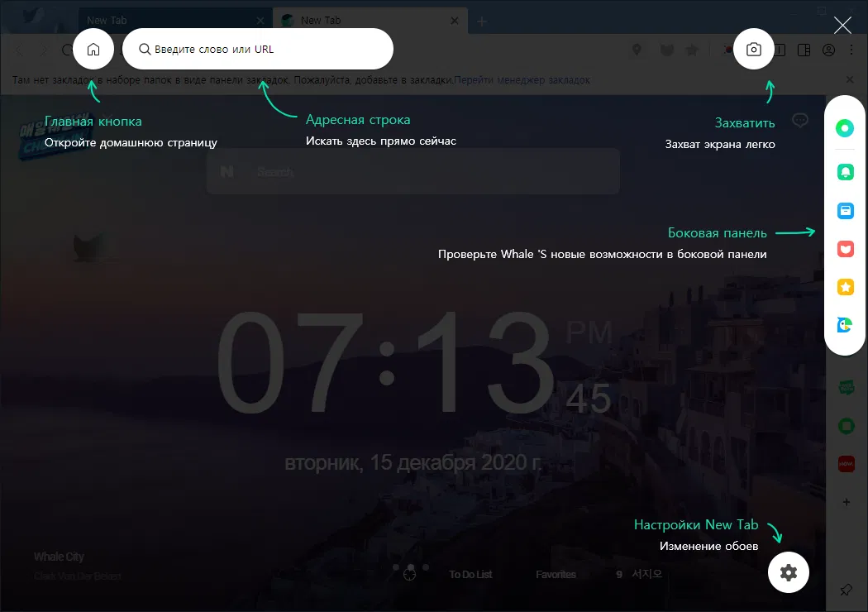Viewport: 868px width, 612px height.
Task: Click the date вторник, 15 декабря 2020
Action: pos(413,462)
